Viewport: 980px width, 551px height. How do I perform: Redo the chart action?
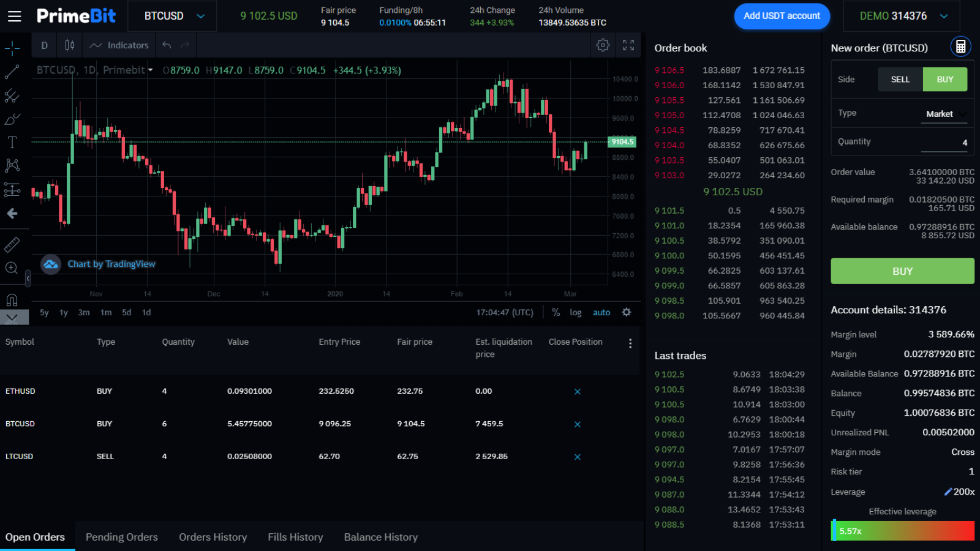185,45
